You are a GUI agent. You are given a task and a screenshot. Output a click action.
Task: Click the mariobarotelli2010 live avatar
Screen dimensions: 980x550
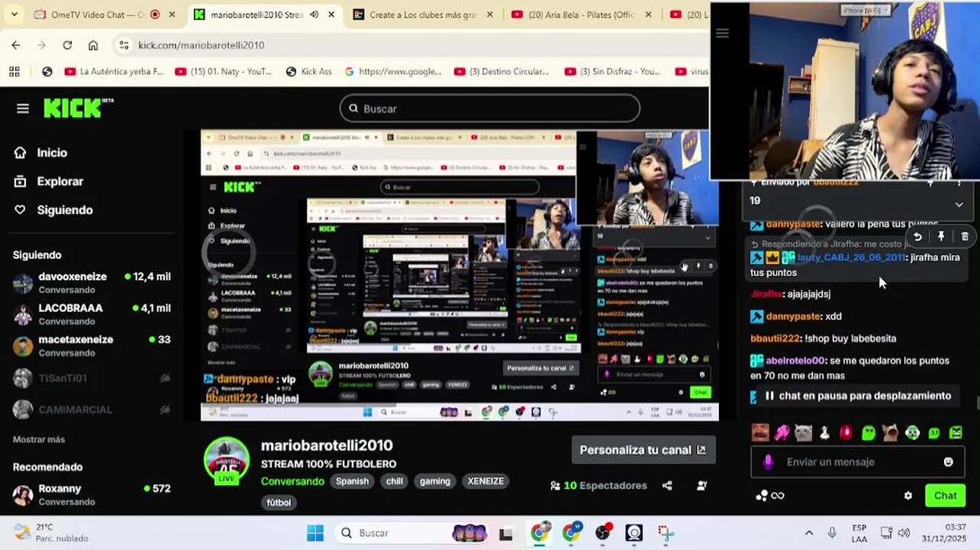click(x=227, y=460)
